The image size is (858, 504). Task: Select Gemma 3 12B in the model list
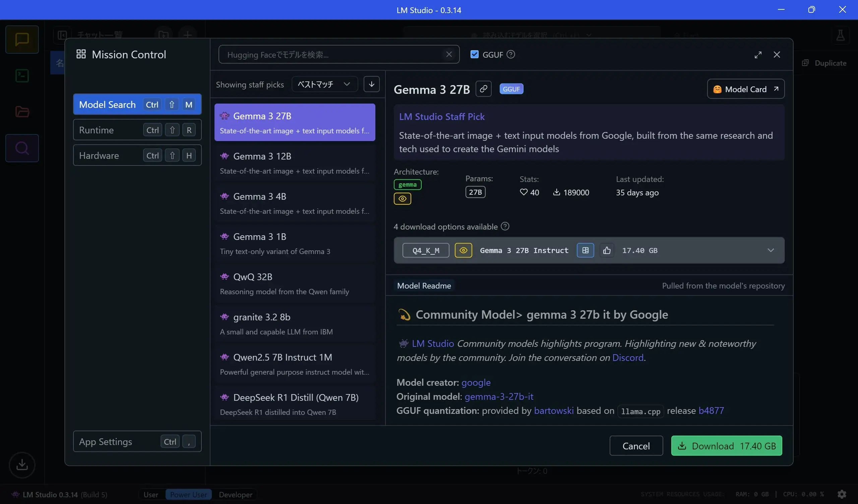295,163
